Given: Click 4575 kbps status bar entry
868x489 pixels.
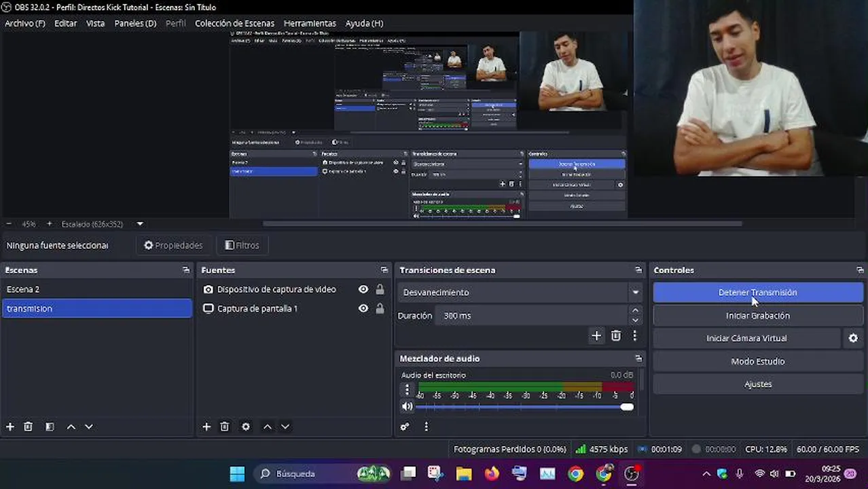Looking at the screenshot, I should click(x=601, y=449).
